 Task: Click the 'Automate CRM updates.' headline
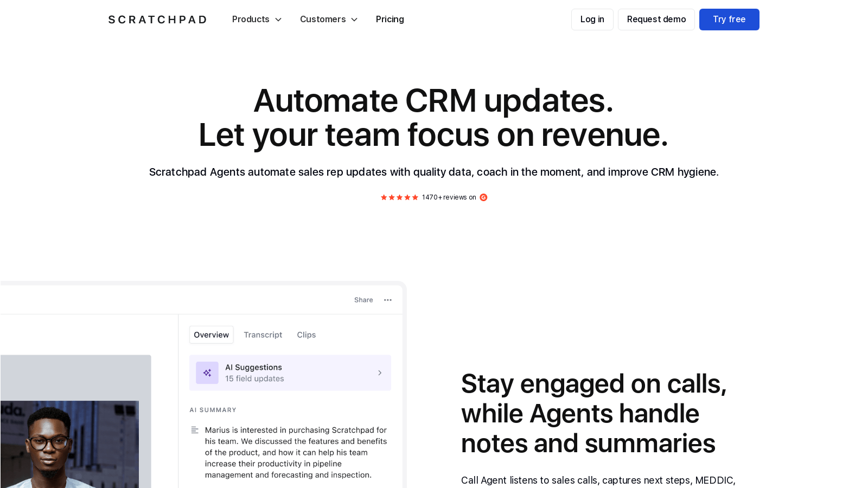(x=433, y=101)
